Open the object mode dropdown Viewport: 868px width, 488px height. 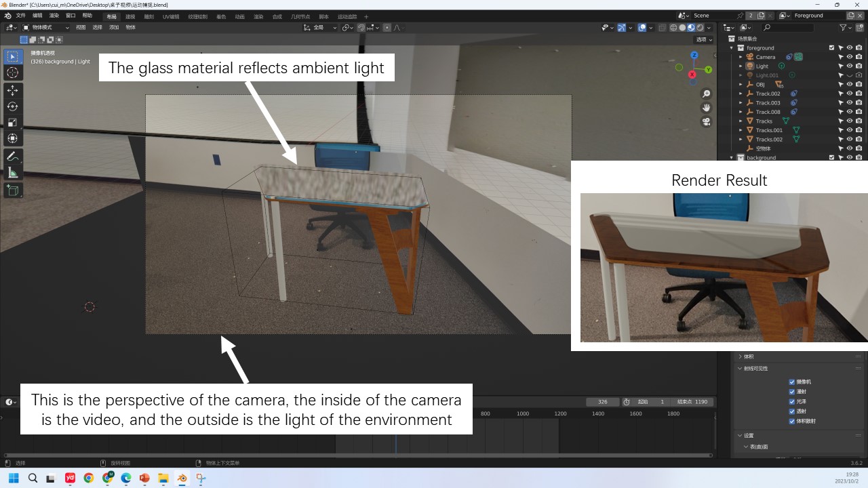coord(46,28)
